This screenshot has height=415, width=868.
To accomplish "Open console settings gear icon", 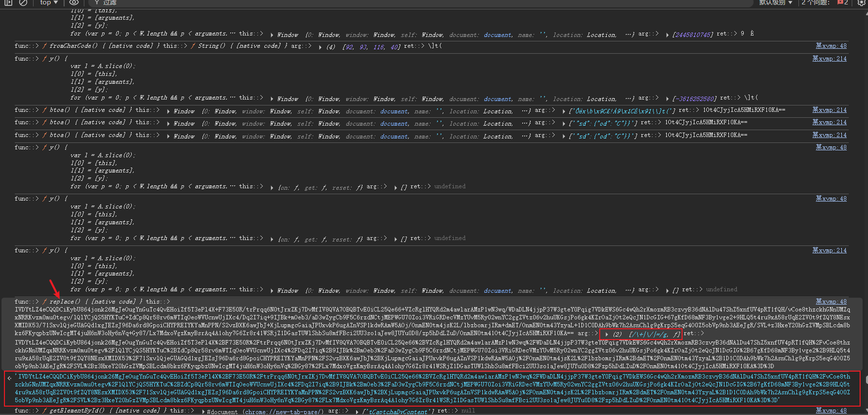I will click(862, 2).
